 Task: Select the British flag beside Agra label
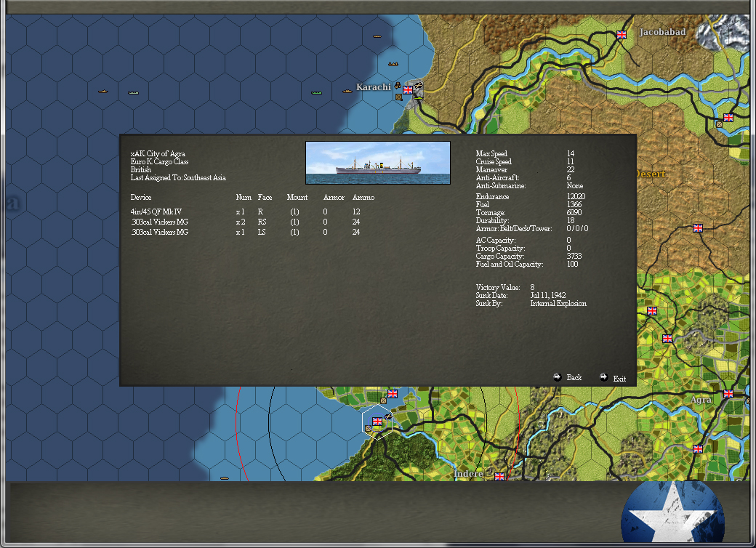pyautogui.click(x=728, y=394)
